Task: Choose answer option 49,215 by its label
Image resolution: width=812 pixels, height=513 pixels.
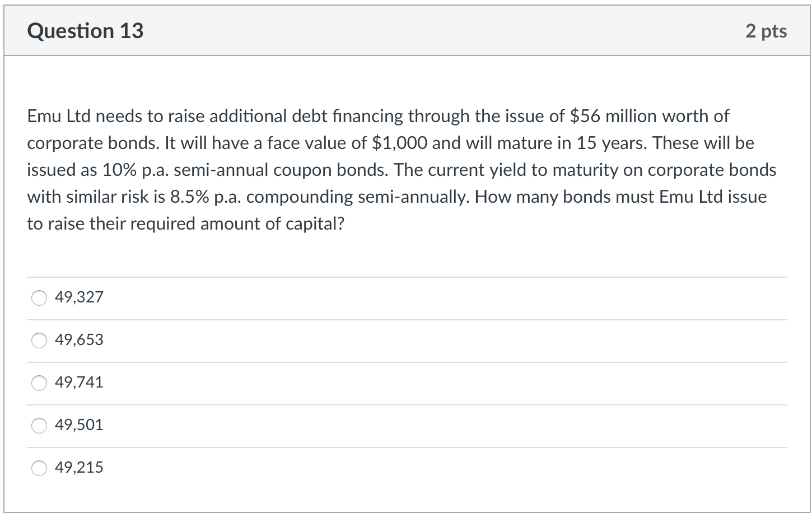Action: pyautogui.click(x=78, y=467)
